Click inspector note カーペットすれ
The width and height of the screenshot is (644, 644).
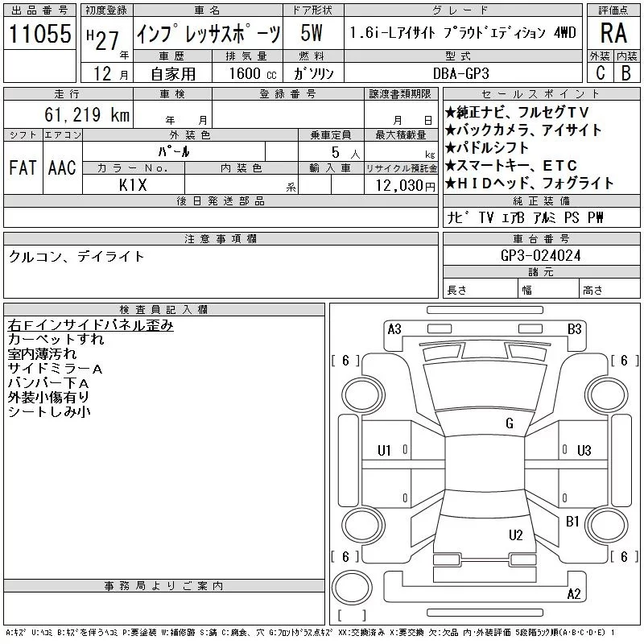[x=56, y=339]
